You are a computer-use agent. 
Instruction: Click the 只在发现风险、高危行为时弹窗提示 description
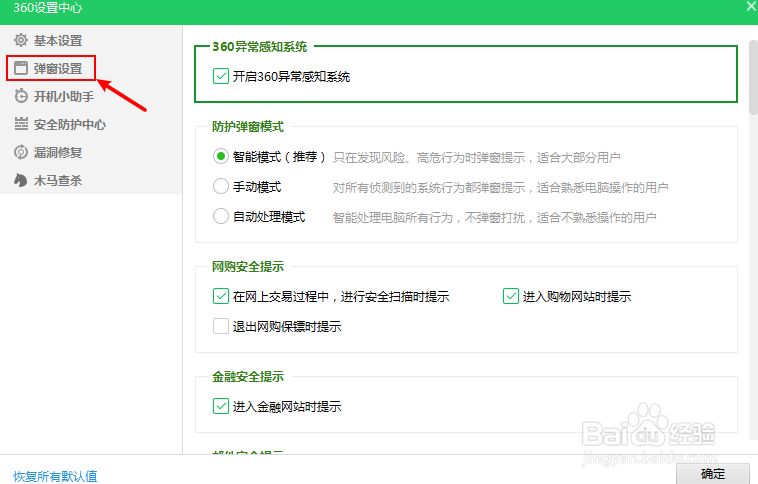coord(477,158)
